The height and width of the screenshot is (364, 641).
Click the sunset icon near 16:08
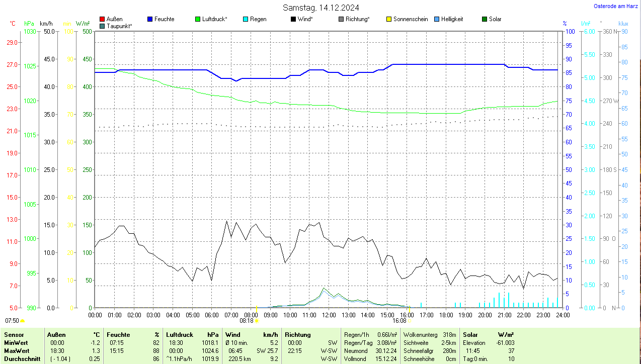click(410, 320)
